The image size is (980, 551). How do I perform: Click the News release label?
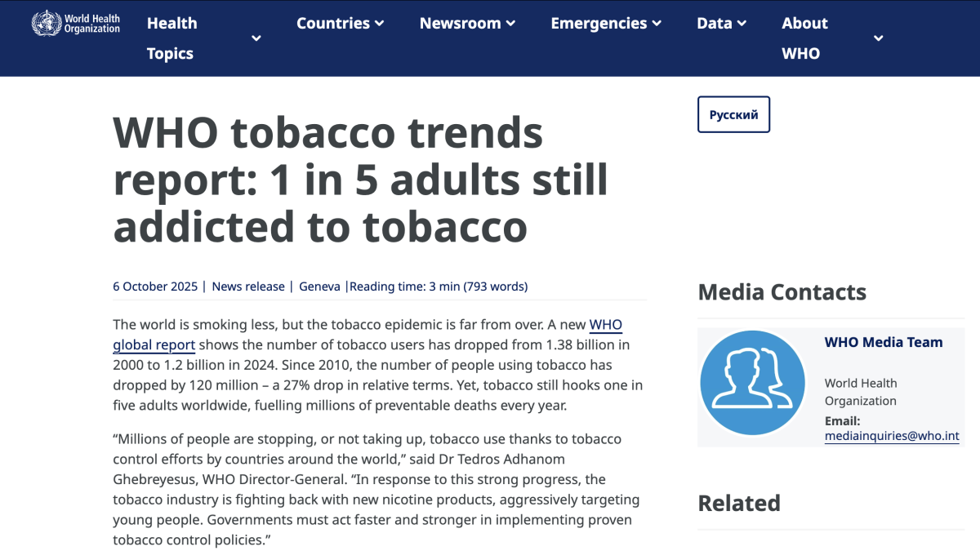[x=248, y=287]
